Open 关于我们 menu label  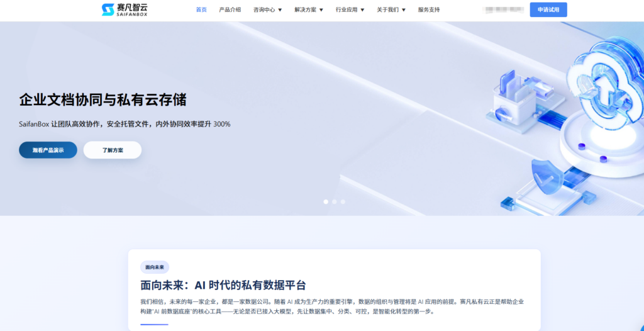coord(387,10)
